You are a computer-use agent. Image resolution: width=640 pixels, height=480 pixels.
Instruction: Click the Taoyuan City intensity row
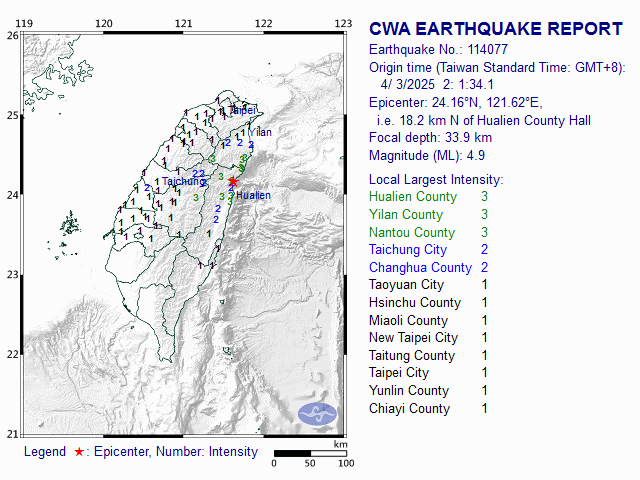coord(429,284)
